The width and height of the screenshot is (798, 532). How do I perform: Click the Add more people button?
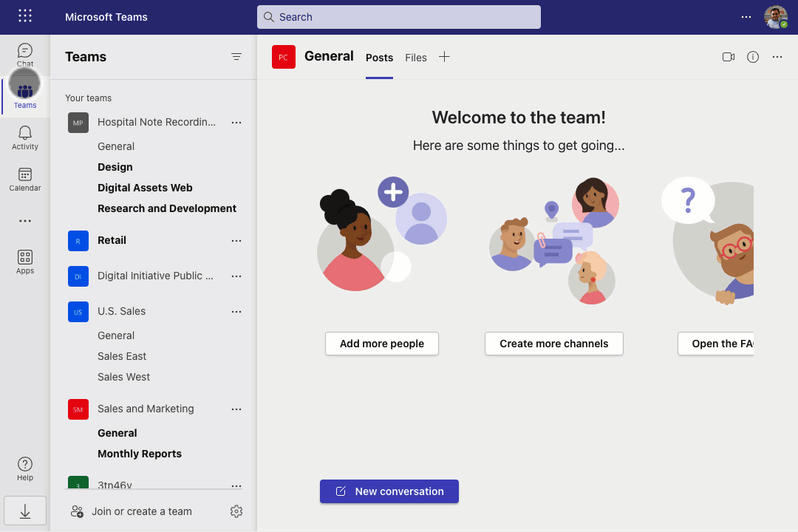381,344
